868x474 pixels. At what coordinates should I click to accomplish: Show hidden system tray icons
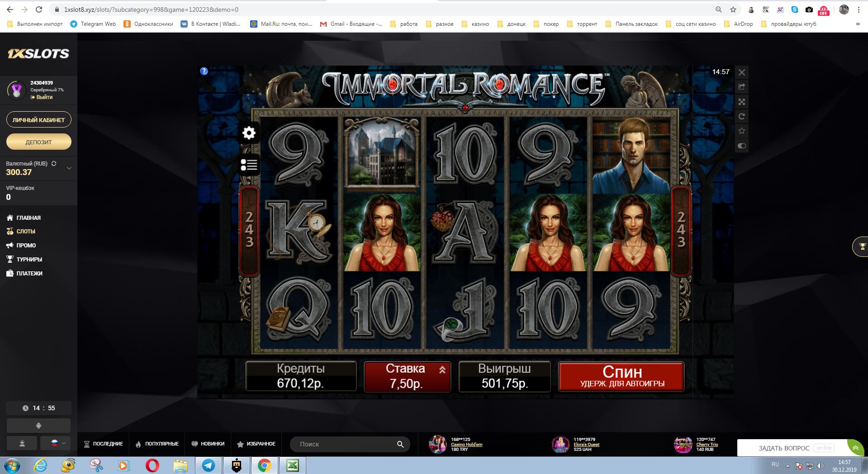coord(787,465)
